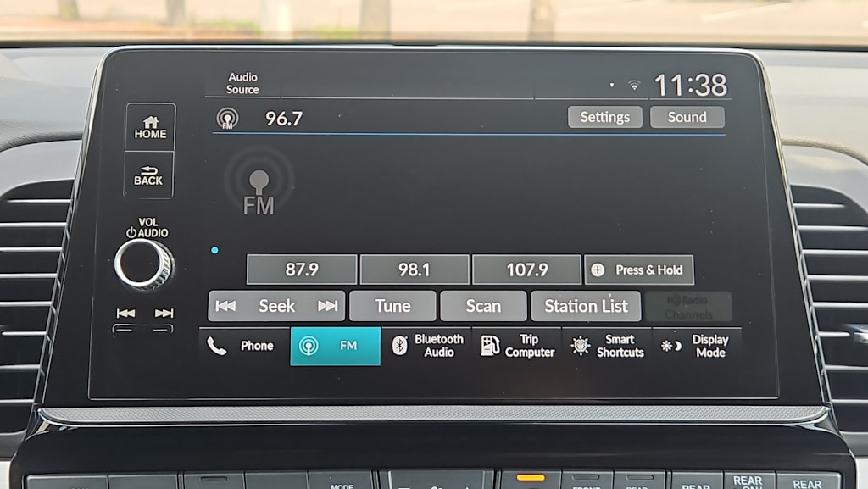The image size is (868, 489).
Task: Open Trip Computer
Action: (x=517, y=346)
